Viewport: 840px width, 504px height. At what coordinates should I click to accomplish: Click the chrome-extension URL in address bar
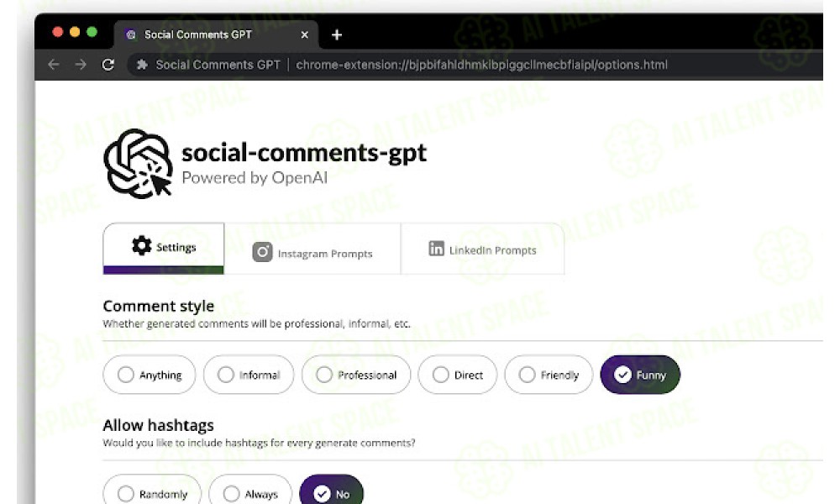481,65
